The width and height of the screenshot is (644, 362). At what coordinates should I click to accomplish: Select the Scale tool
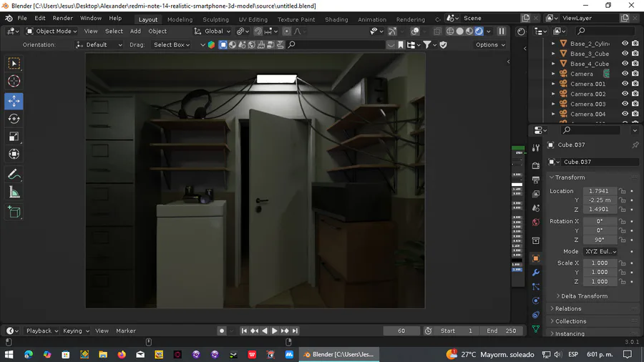(x=14, y=137)
